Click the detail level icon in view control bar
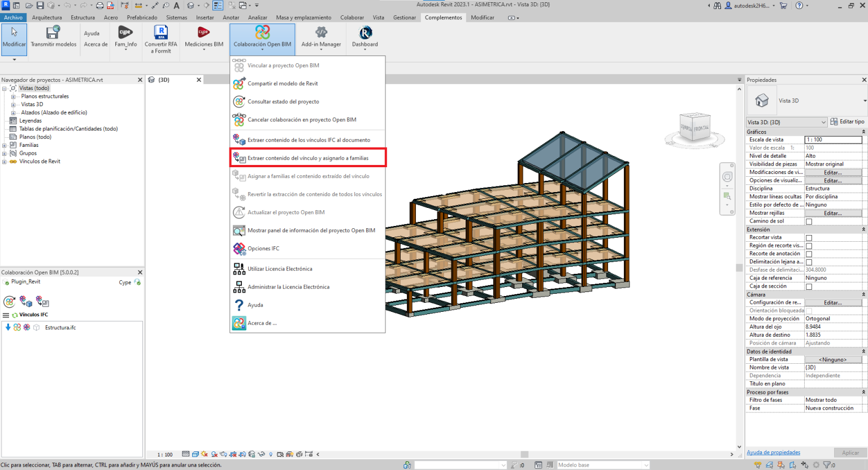This screenshot has width=868, height=470. coord(185,454)
